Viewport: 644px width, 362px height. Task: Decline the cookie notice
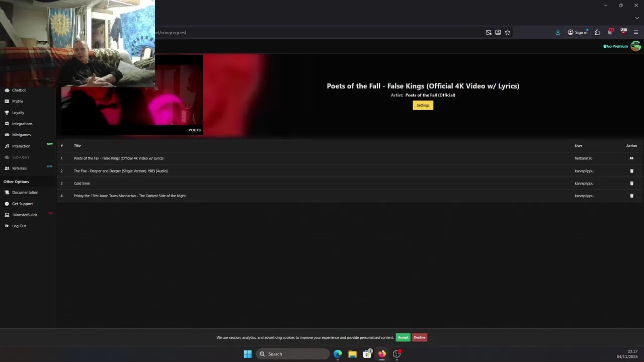tap(420, 337)
